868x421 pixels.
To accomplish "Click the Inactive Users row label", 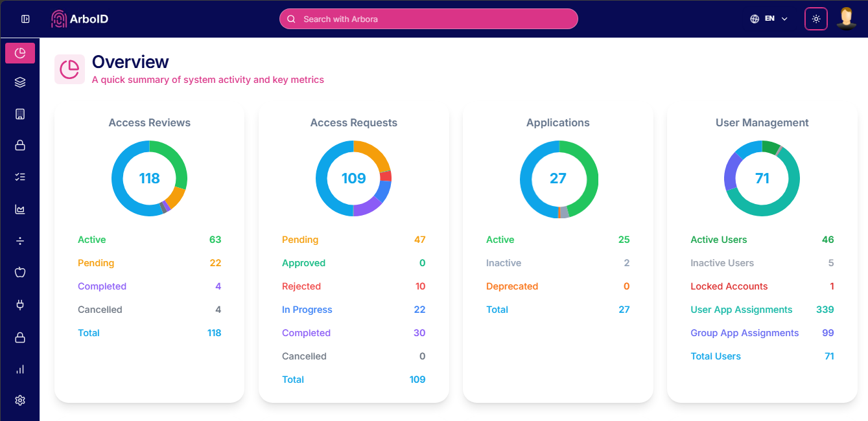I will [x=722, y=263].
